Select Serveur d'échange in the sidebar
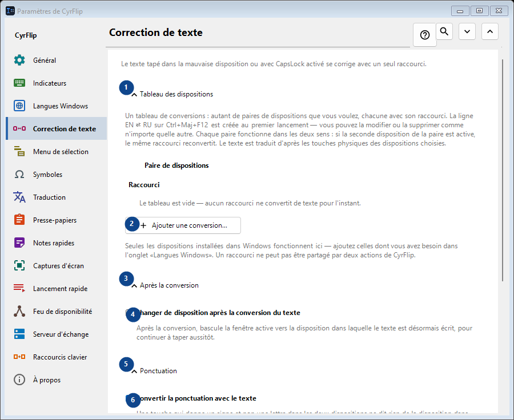Image resolution: width=514 pixels, height=420 pixels. pos(57,334)
